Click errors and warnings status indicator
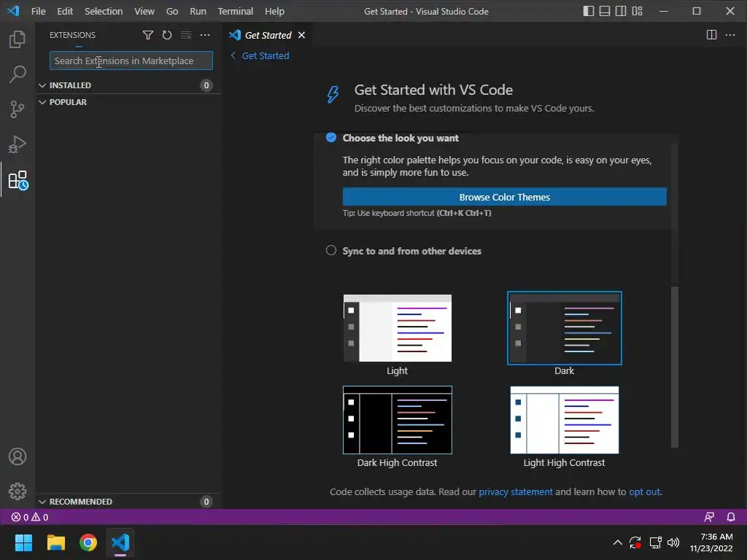747x560 pixels. pyautogui.click(x=29, y=517)
